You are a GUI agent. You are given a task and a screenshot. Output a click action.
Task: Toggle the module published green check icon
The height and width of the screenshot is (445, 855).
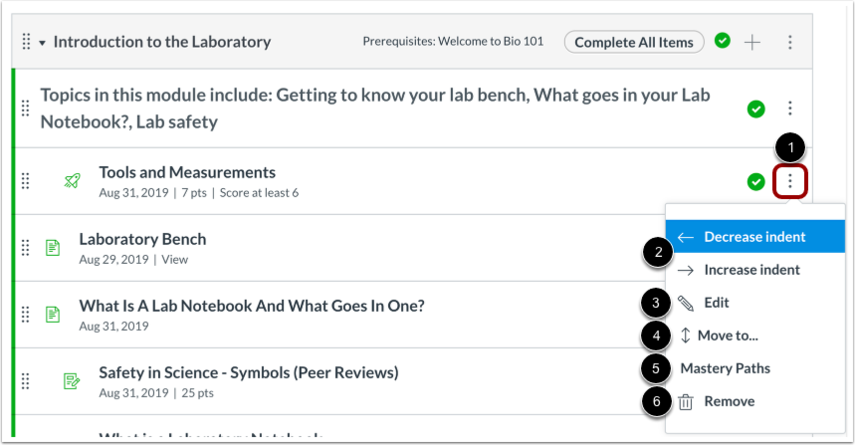(722, 41)
